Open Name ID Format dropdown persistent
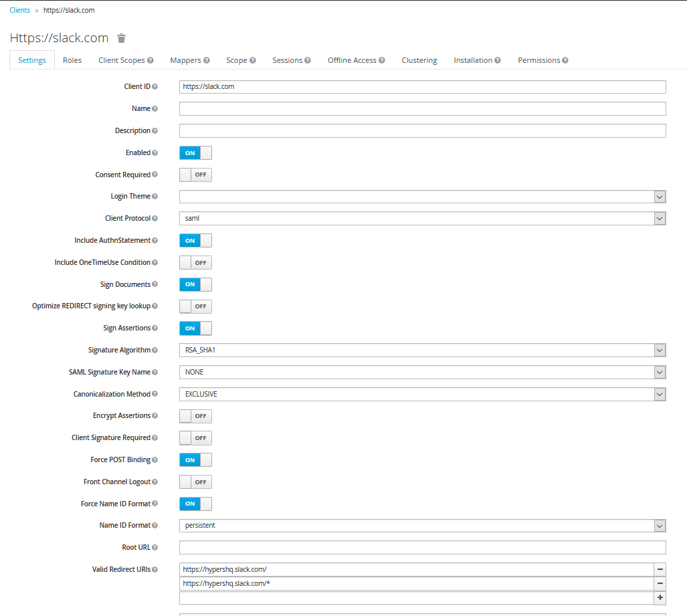Screen dimensions: 687x616 click(x=422, y=525)
